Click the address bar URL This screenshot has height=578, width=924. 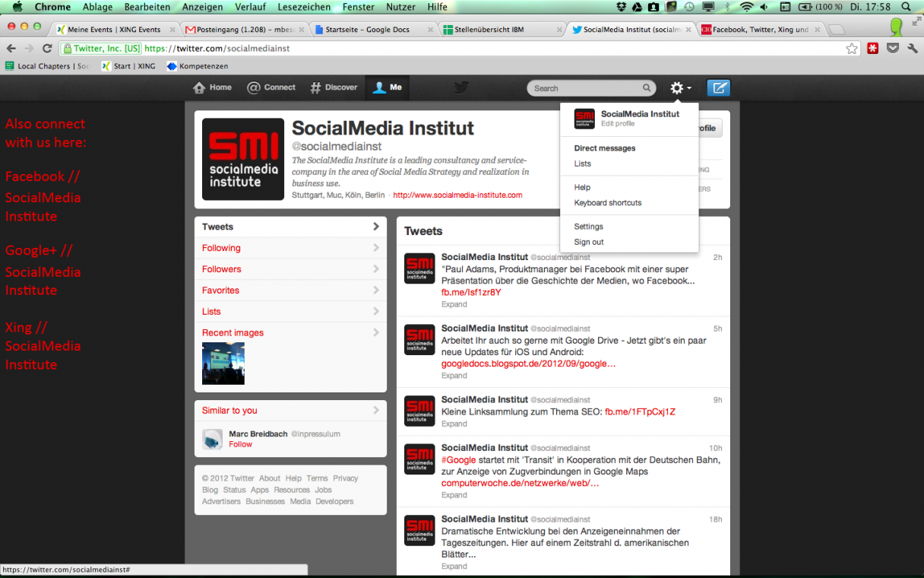pyautogui.click(x=217, y=48)
